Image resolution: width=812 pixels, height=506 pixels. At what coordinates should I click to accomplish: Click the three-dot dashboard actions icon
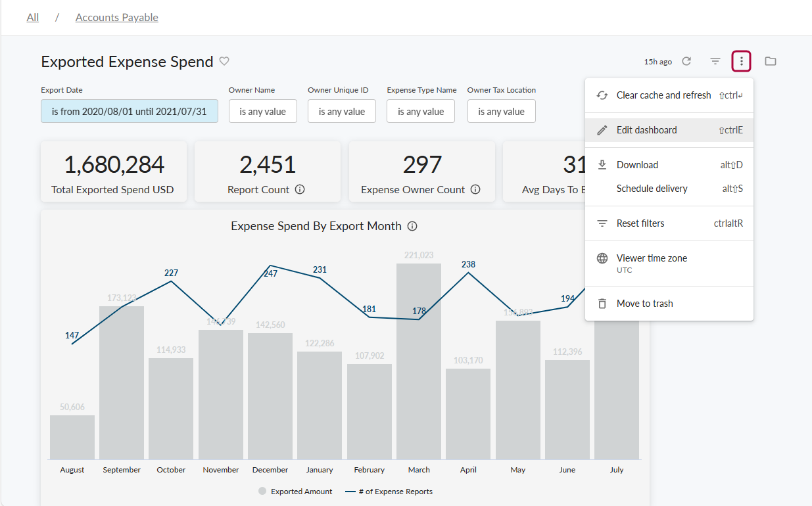(x=741, y=61)
